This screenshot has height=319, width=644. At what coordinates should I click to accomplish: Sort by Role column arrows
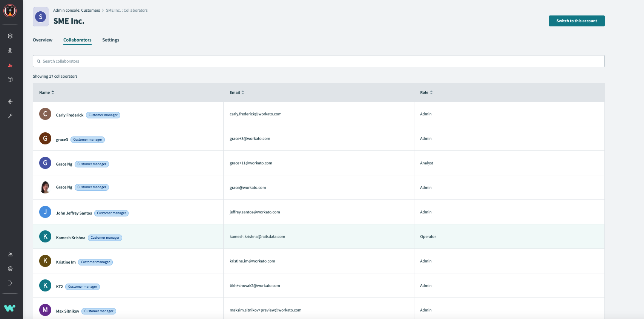point(431,92)
